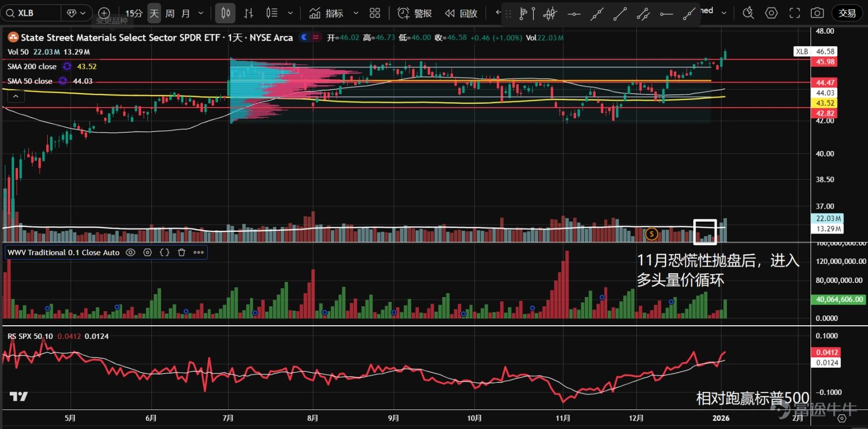Select the 周 weekly timeframe
The height and width of the screenshot is (429, 868).
click(x=170, y=13)
